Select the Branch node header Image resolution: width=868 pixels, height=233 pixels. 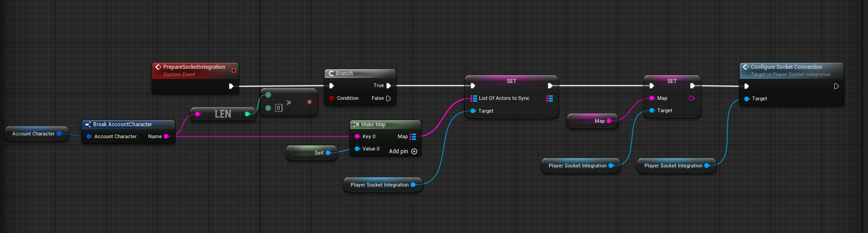click(360, 73)
